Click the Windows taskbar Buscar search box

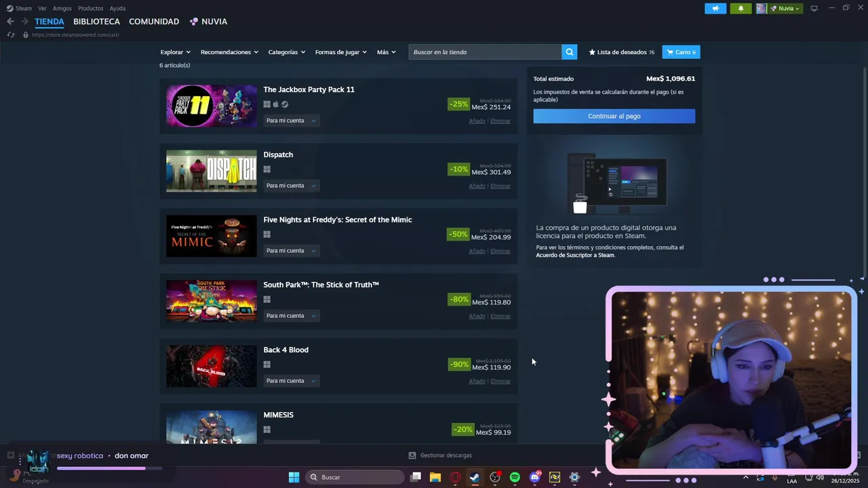click(355, 477)
